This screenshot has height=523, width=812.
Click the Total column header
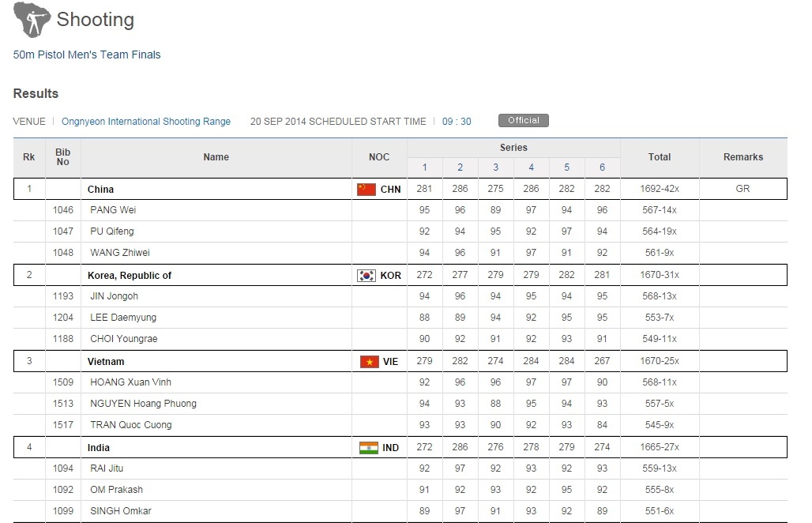pos(660,157)
